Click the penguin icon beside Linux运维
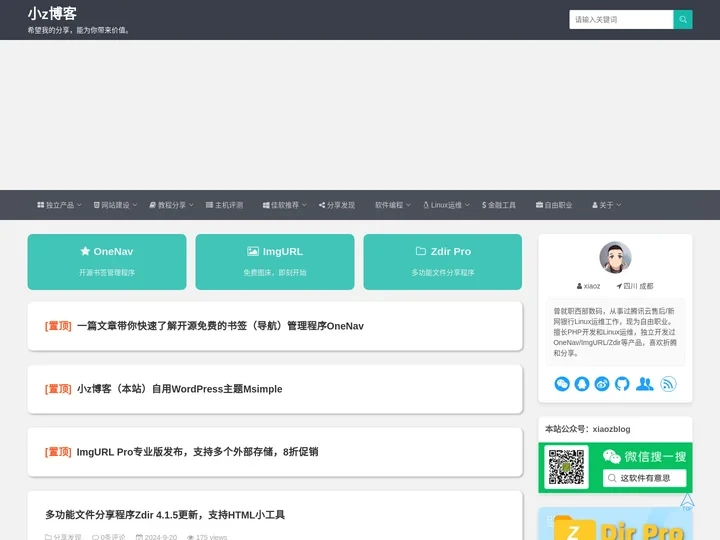Screen dimensions: 720x540 (x=426, y=205)
